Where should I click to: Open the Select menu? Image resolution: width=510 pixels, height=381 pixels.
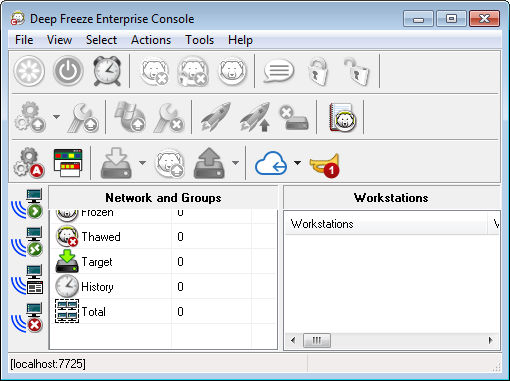[101, 40]
